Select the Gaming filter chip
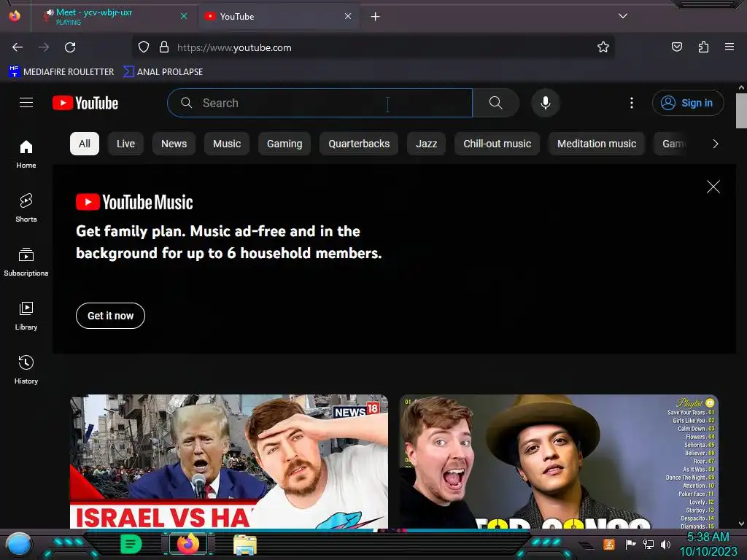The width and height of the screenshot is (747, 560). (285, 144)
